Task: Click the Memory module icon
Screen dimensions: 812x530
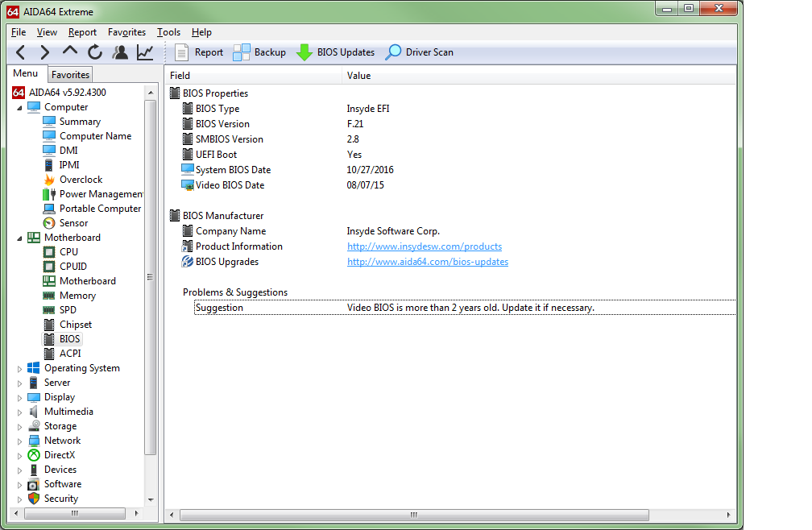Action: click(49, 296)
